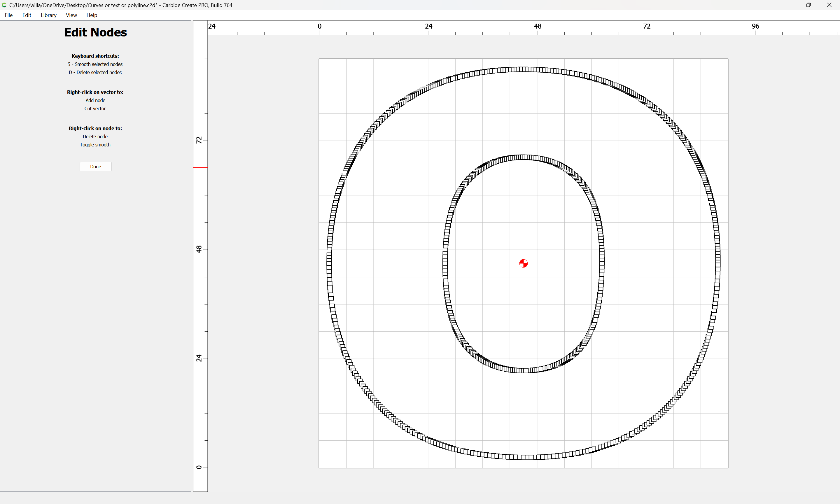
Task: Click the Edit Nodes panel heading
Action: 95,32
